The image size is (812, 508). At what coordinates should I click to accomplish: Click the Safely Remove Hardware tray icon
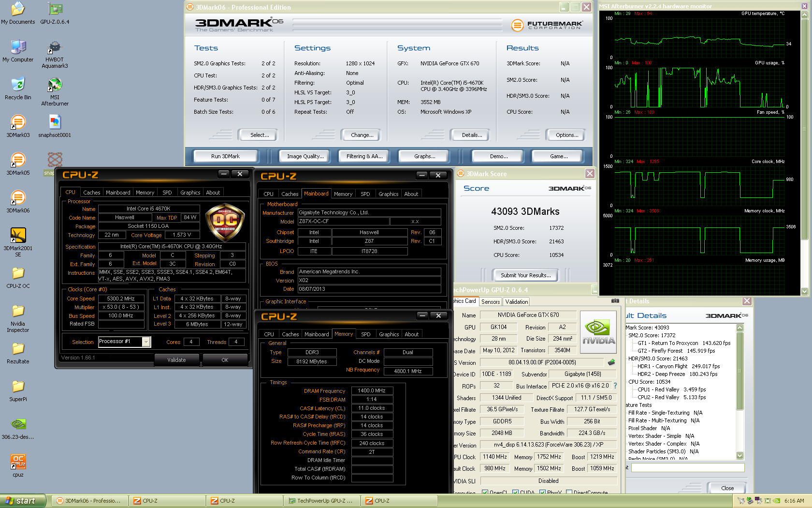750,501
